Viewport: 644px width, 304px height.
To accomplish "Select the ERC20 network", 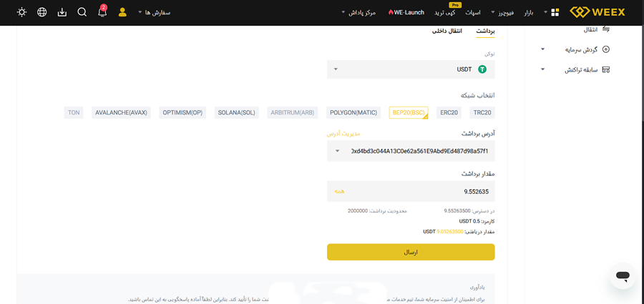I will 449,112.
